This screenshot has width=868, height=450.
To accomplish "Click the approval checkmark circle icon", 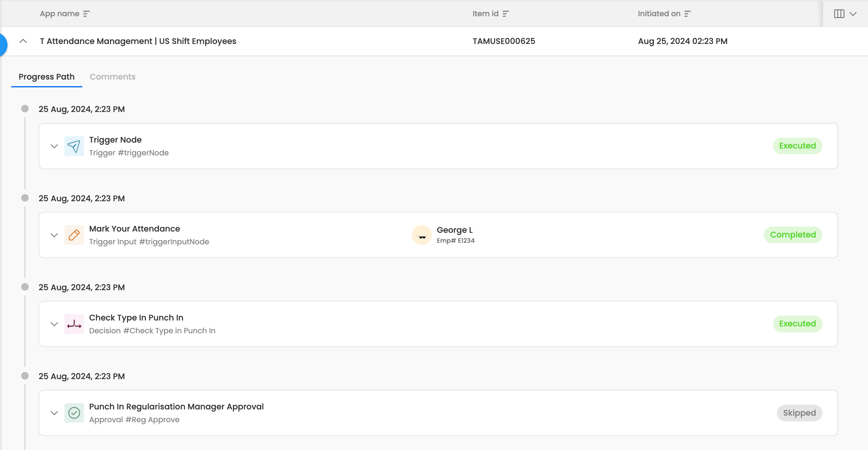I will pyautogui.click(x=74, y=413).
